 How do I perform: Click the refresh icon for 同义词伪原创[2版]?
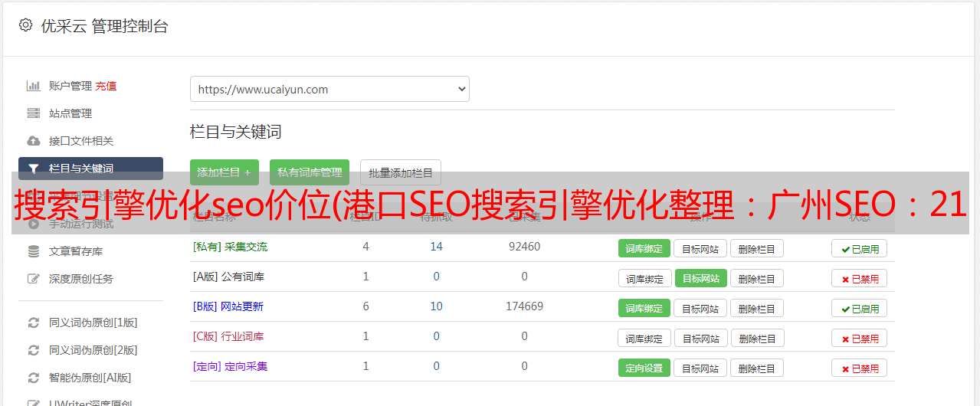pos(33,350)
